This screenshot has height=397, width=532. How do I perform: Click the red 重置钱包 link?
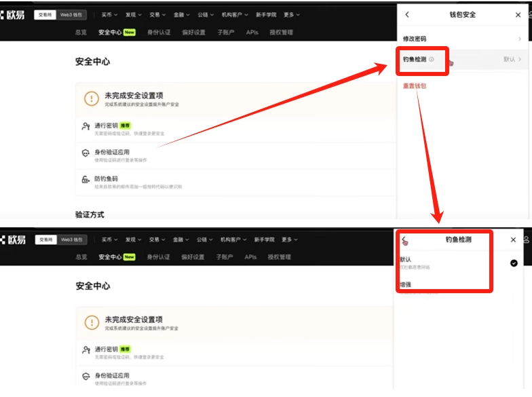[414, 86]
